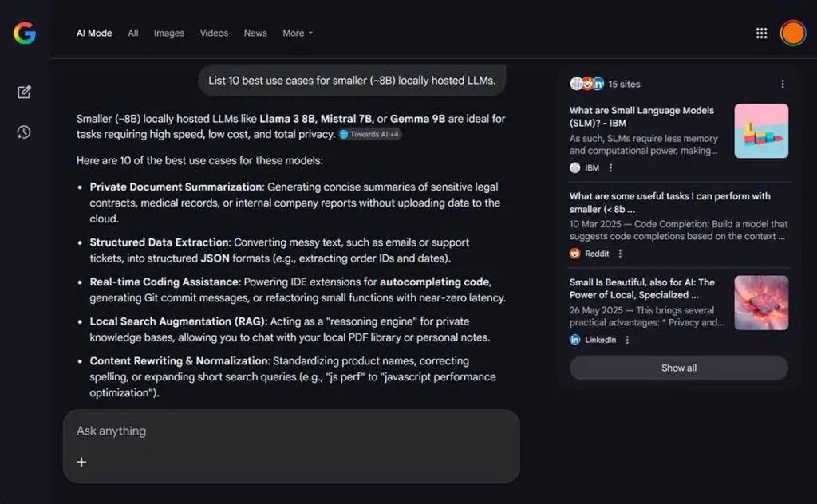This screenshot has height=504, width=817.
Task: Open options for the LinkedIn source
Action: [627, 340]
